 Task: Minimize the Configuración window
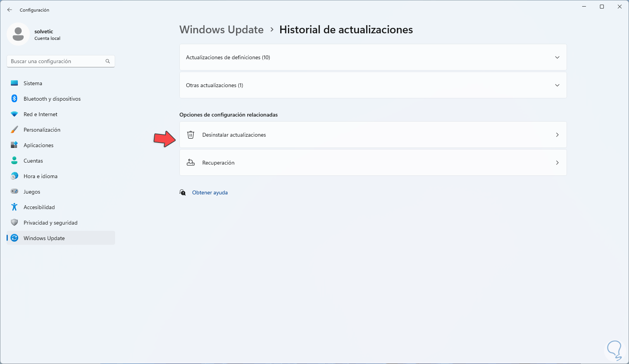coord(584,7)
